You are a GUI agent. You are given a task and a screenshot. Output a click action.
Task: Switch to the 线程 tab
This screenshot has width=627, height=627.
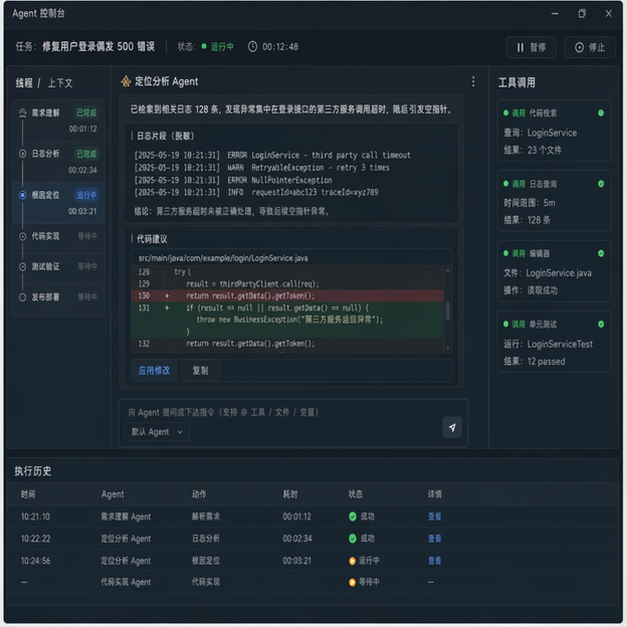(24, 83)
